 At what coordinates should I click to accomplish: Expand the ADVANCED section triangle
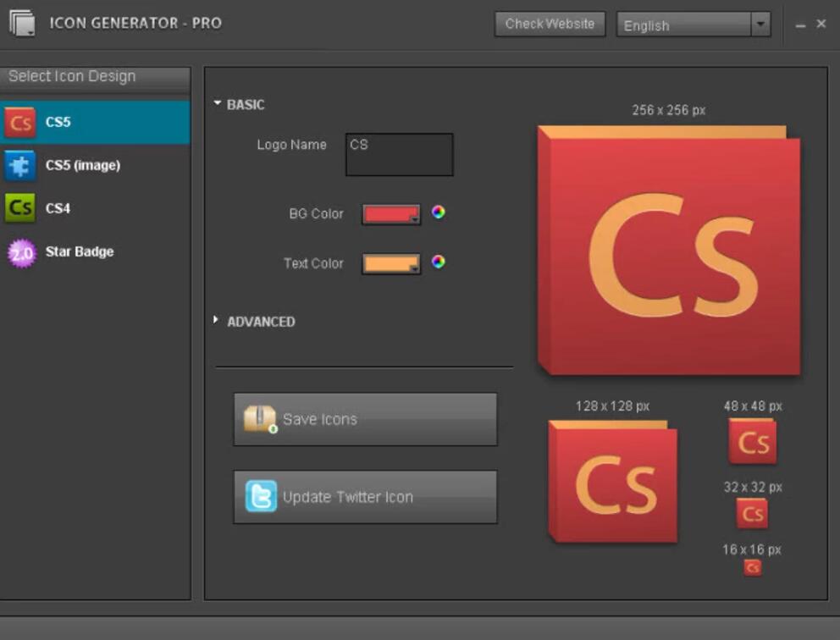(215, 320)
